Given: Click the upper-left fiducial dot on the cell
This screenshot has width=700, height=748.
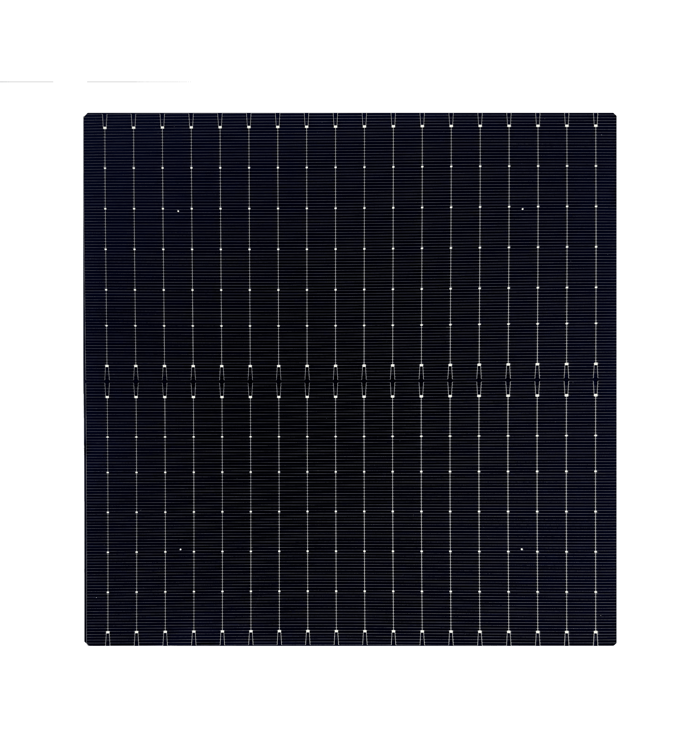Looking at the screenshot, I should pos(178,211).
